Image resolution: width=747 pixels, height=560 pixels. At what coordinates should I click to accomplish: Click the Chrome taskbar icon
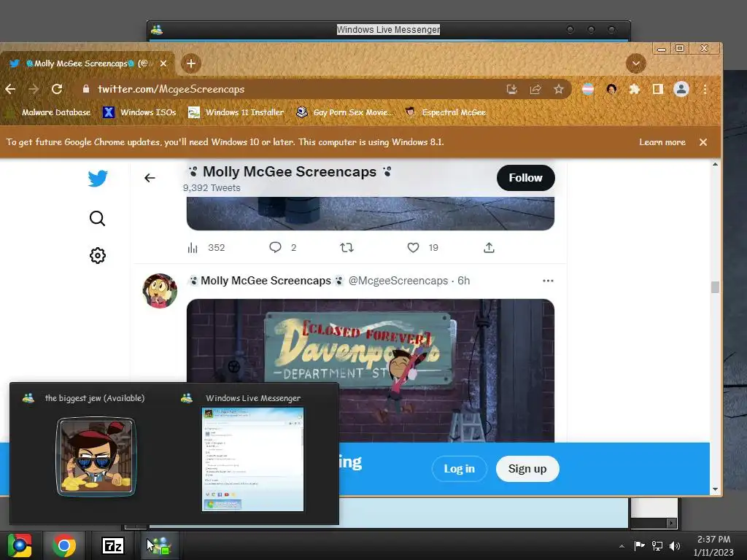pos(64,545)
